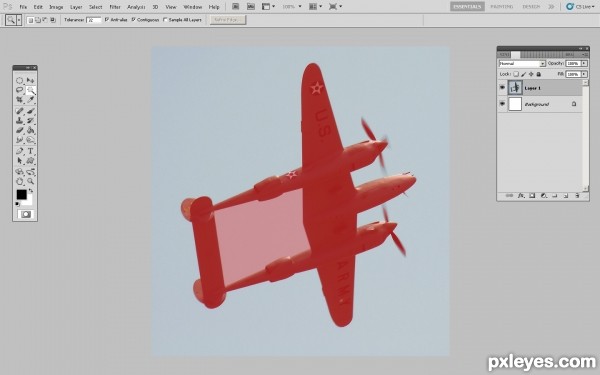Click the Refine Edge button
The height and width of the screenshot is (375, 600).
point(228,20)
